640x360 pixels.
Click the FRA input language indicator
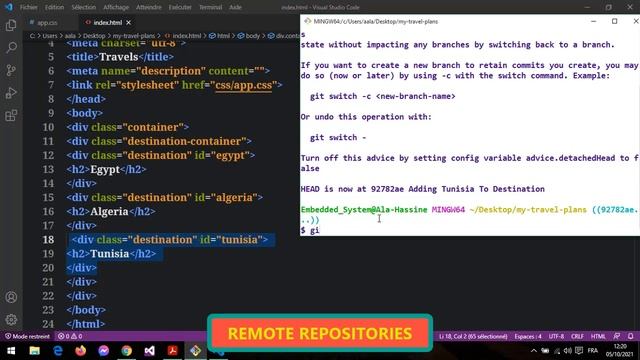point(593,351)
